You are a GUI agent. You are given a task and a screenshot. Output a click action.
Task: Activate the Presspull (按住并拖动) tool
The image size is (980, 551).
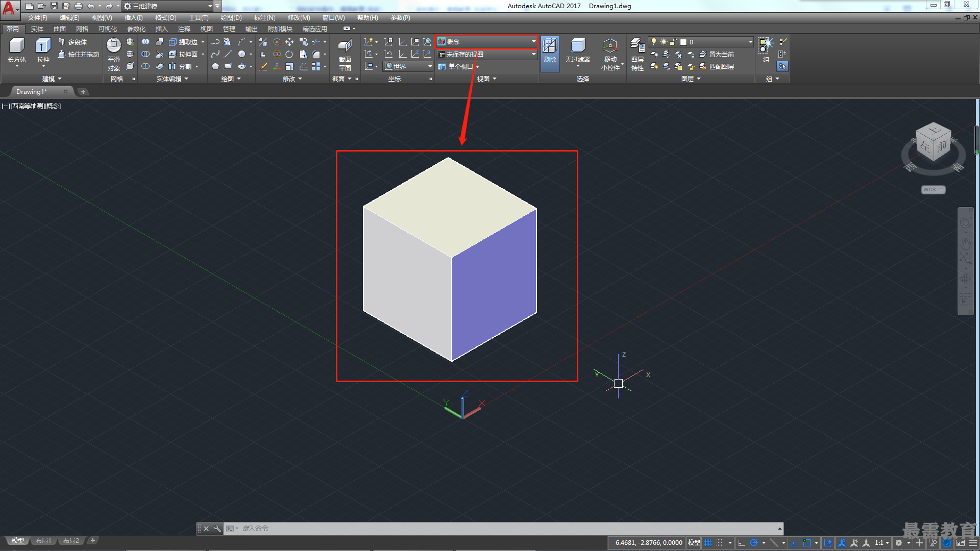(x=79, y=54)
